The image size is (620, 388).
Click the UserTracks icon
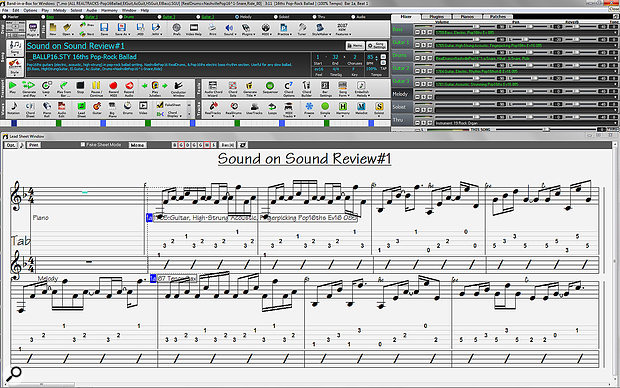(254, 108)
